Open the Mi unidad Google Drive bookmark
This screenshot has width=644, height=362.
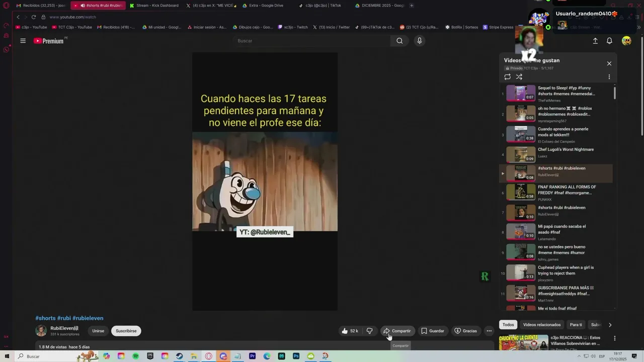162,27
